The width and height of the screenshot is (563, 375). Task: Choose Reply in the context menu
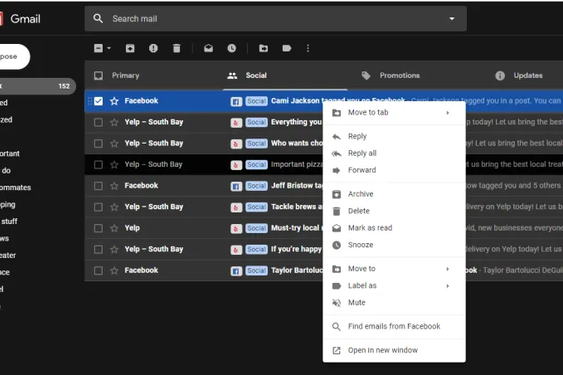pyautogui.click(x=394, y=136)
